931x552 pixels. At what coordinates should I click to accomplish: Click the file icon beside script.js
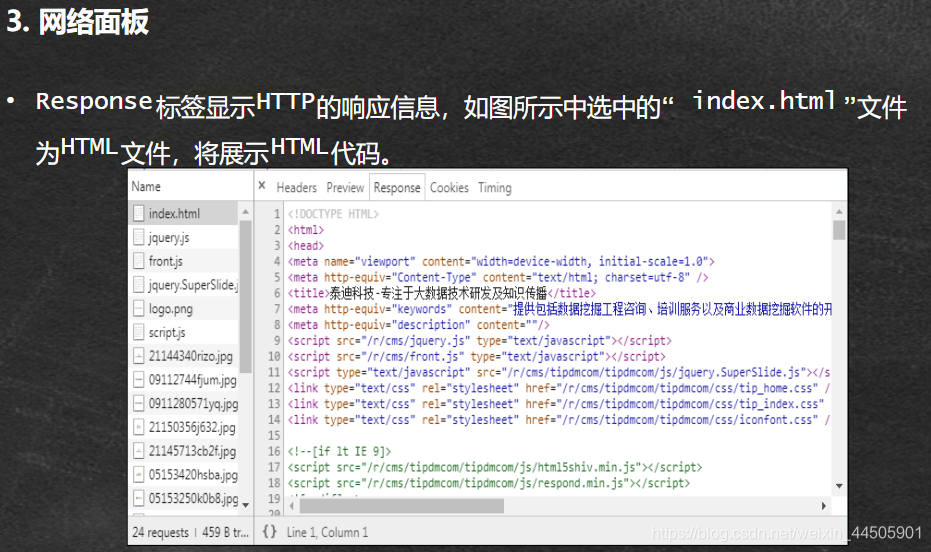[x=138, y=332]
